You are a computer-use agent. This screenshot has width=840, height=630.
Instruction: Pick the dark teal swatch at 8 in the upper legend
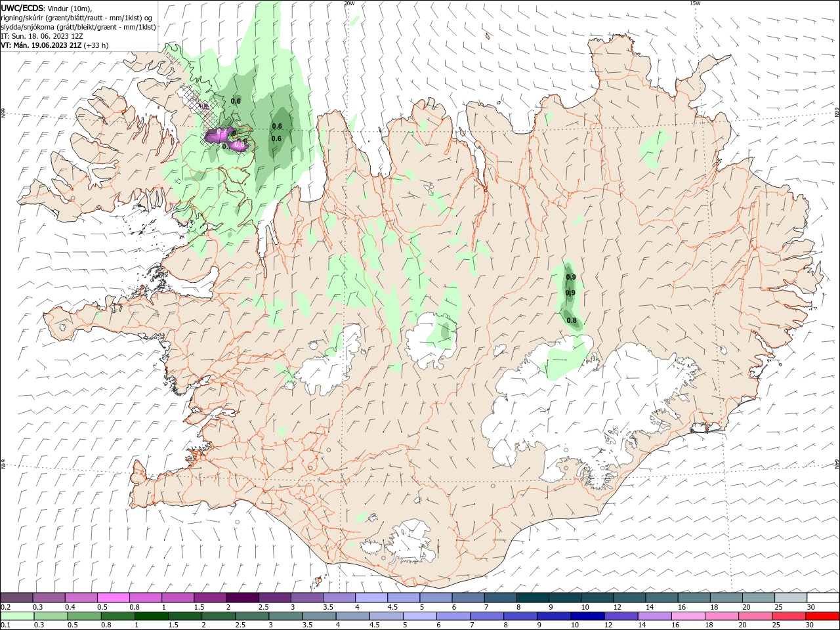532,598
